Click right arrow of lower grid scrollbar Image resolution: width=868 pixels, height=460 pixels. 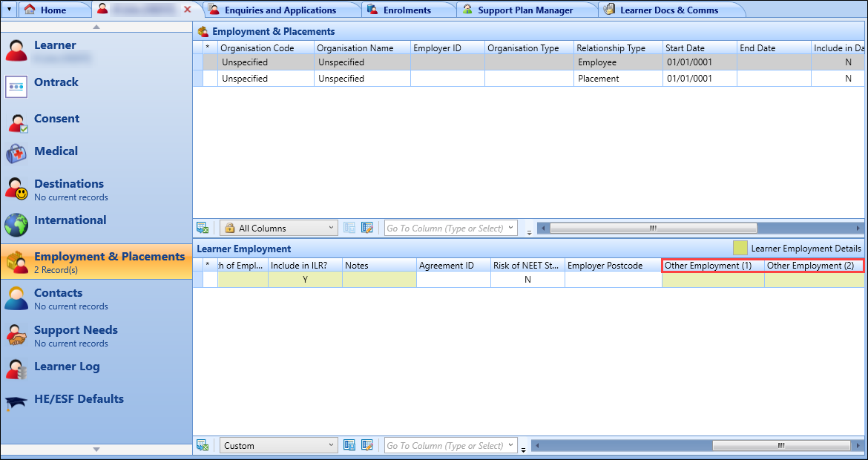[x=858, y=445]
